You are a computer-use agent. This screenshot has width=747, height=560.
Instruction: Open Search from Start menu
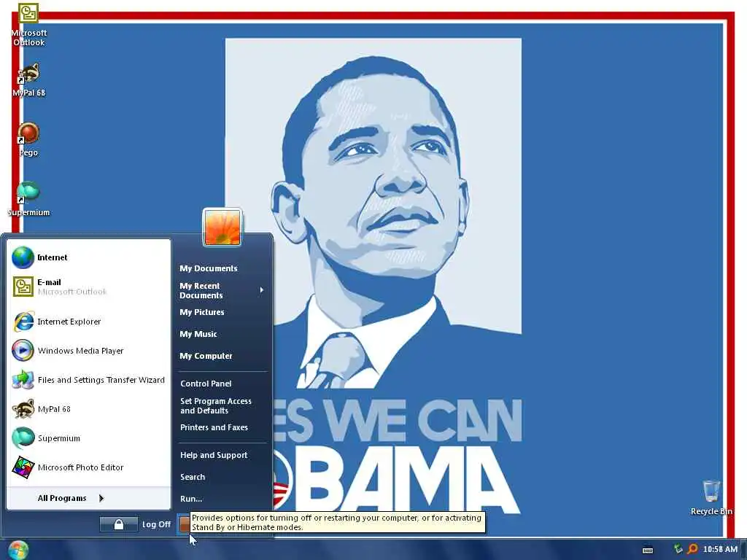click(222, 477)
